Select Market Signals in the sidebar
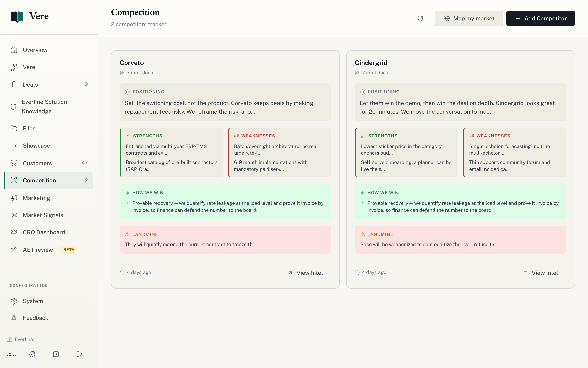This screenshot has height=368, width=588. pyautogui.click(x=48, y=215)
